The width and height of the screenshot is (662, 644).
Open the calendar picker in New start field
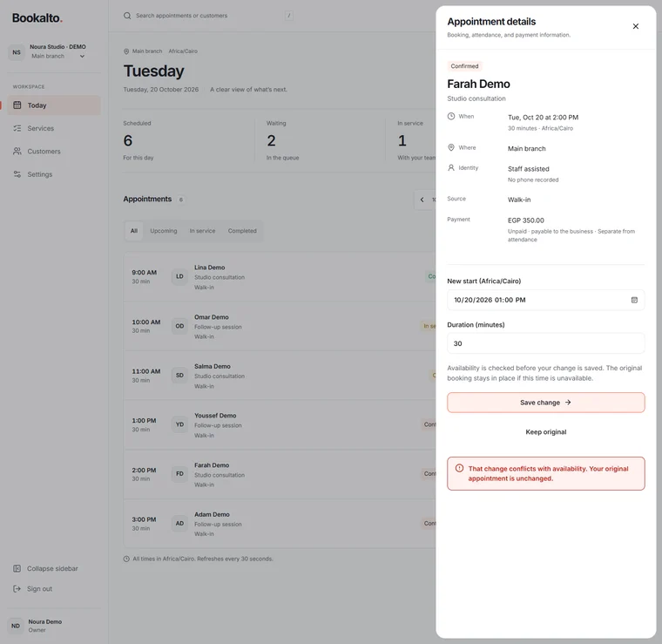[634, 300]
